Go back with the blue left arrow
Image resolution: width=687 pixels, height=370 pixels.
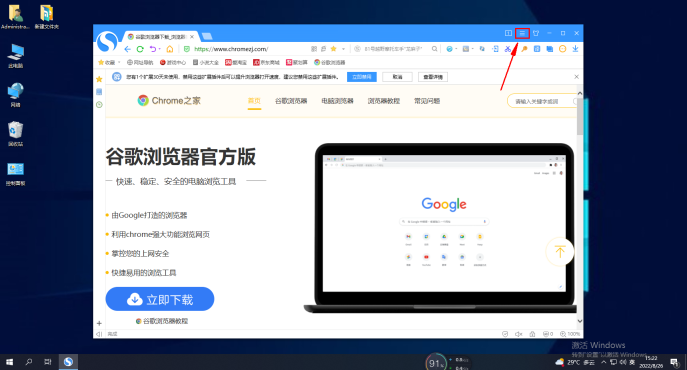click(127, 49)
